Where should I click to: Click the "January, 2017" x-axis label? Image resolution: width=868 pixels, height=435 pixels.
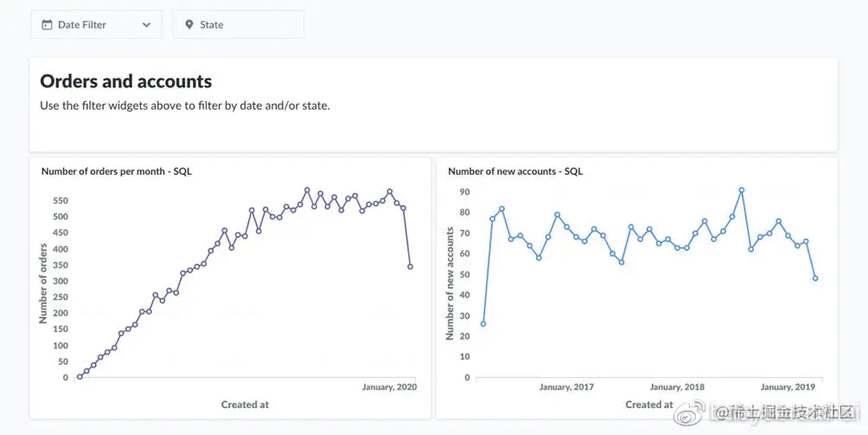click(567, 387)
